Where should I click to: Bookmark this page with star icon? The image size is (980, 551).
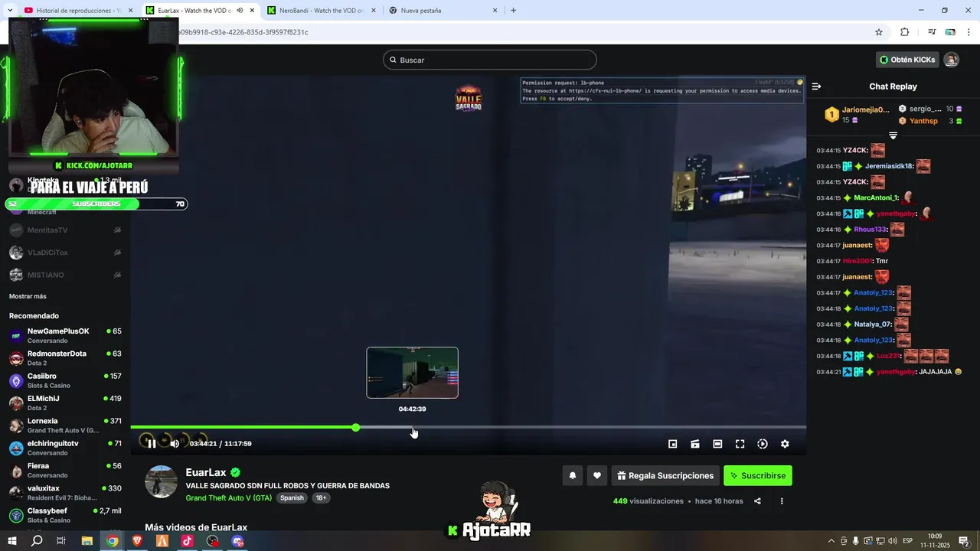coord(879,32)
